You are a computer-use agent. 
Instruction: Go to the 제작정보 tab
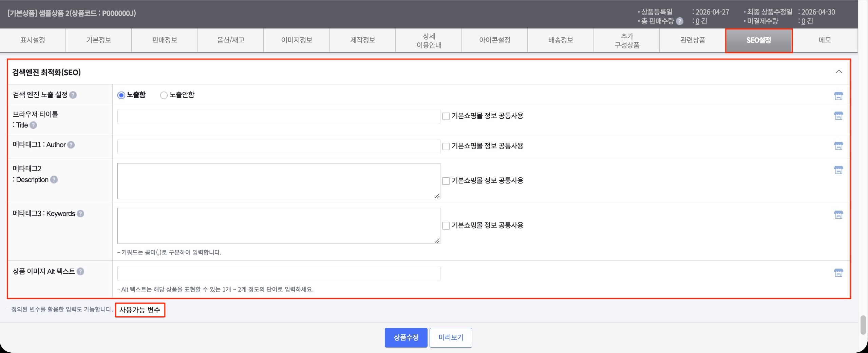[363, 40]
